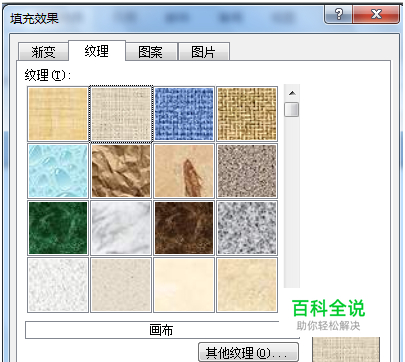405x362 pixels.
Task: Select the fish fossil texture
Action: pos(184,171)
